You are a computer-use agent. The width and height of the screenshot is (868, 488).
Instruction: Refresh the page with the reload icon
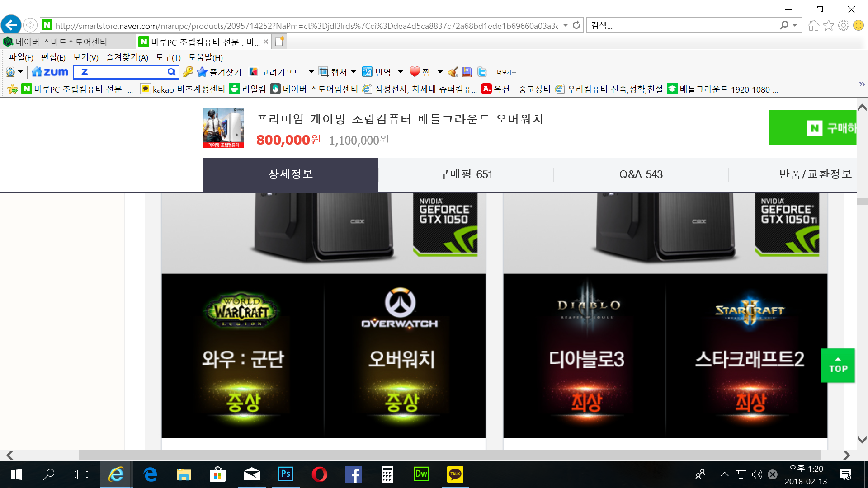click(x=576, y=25)
